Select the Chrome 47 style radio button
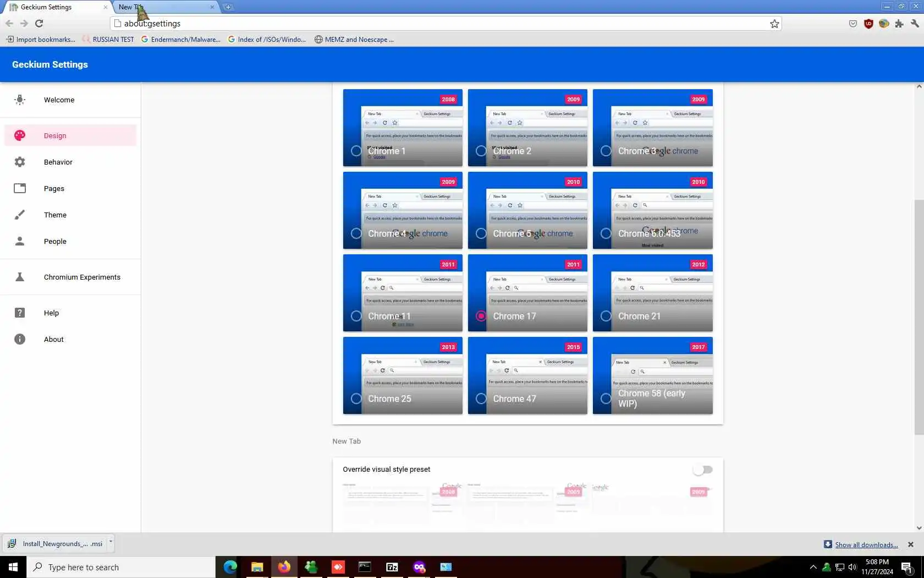 click(481, 399)
